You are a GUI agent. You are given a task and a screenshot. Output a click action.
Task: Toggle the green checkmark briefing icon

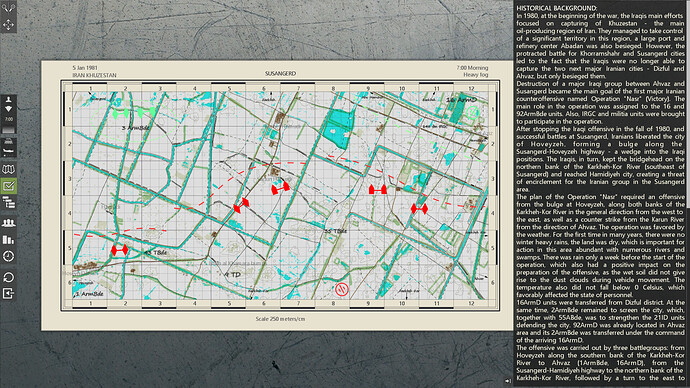(x=8, y=186)
